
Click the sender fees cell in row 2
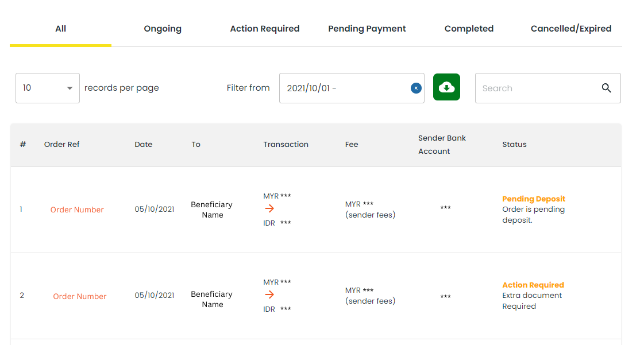[x=370, y=296]
